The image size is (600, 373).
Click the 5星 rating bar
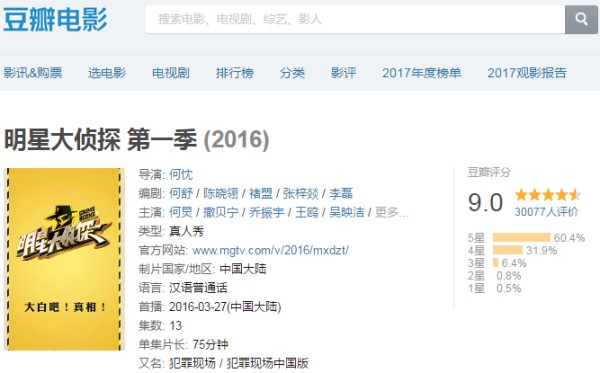coord(521,238)
